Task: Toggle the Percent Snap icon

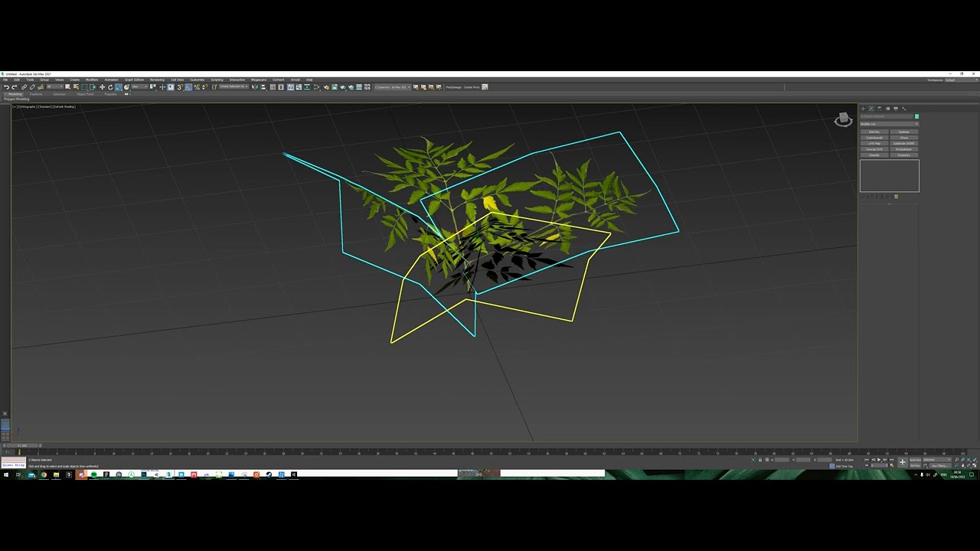Action: click(x=197, y=87)
